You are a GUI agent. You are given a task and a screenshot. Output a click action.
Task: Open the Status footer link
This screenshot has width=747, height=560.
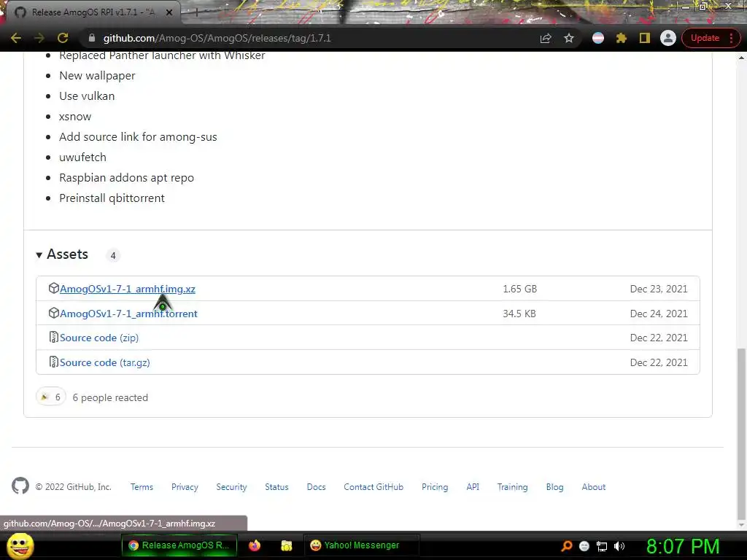pos(276,487)
